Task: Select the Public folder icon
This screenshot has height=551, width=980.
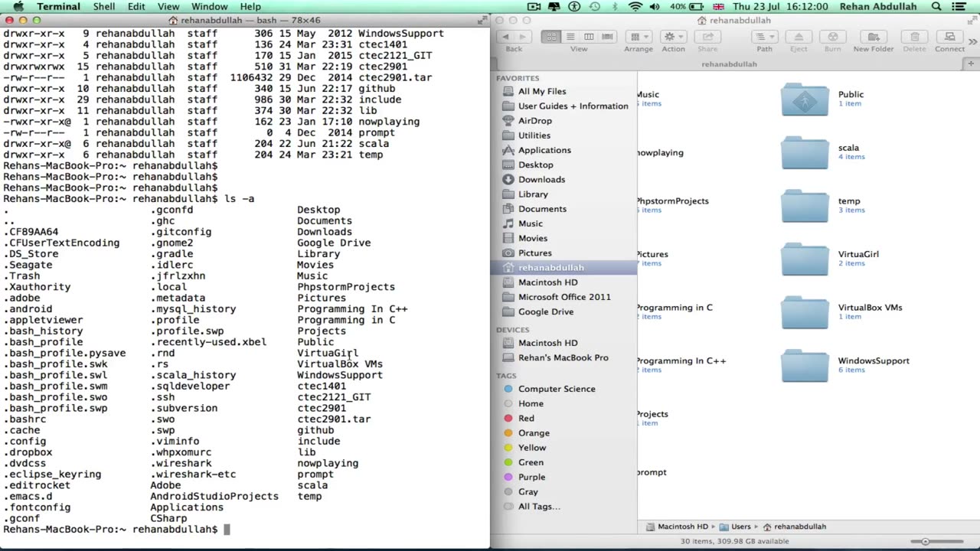Action: pyautogui.click(x=805, y=100)
